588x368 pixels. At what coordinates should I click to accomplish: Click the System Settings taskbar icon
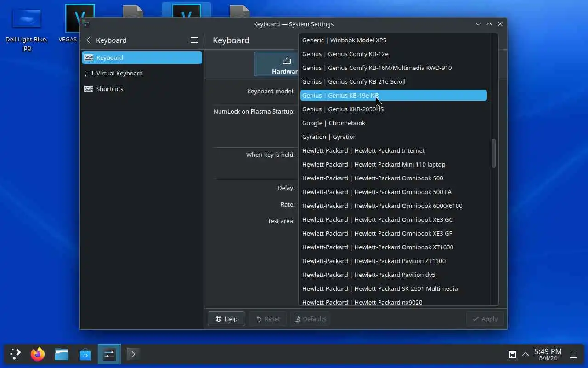(x=109, y=354)
